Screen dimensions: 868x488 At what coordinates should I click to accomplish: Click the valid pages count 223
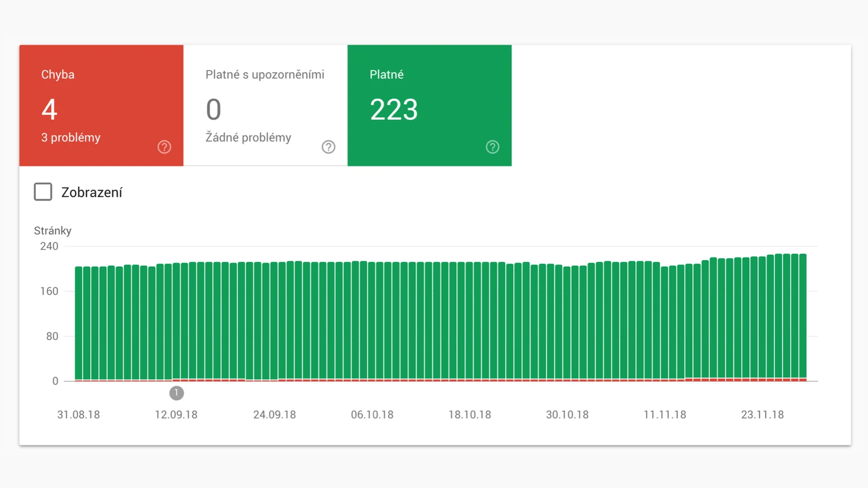(x=394, y=110)
